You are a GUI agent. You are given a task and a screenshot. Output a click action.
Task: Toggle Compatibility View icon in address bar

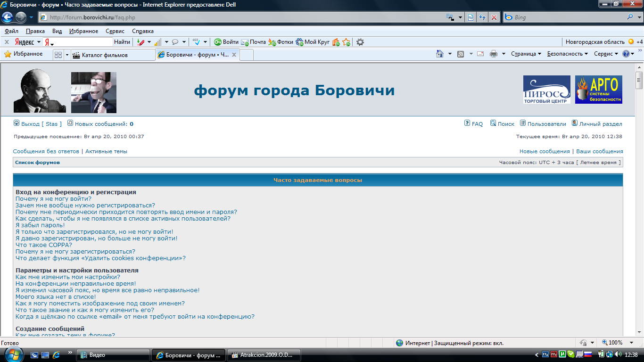[x=471, y=17]
